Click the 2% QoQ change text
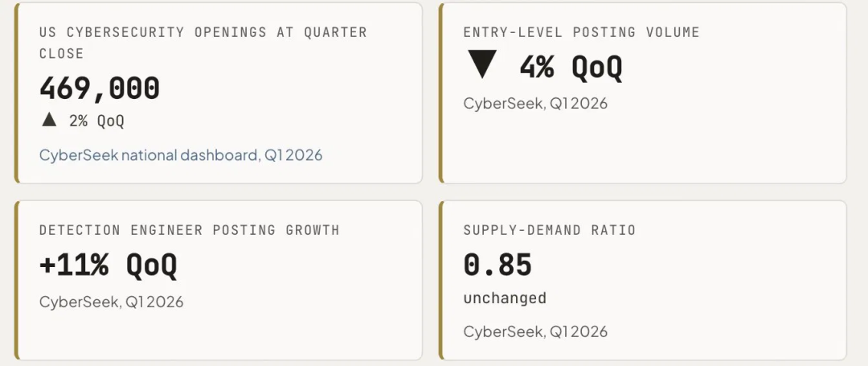This screenshot has height=366, width=868. pos(97,121)
